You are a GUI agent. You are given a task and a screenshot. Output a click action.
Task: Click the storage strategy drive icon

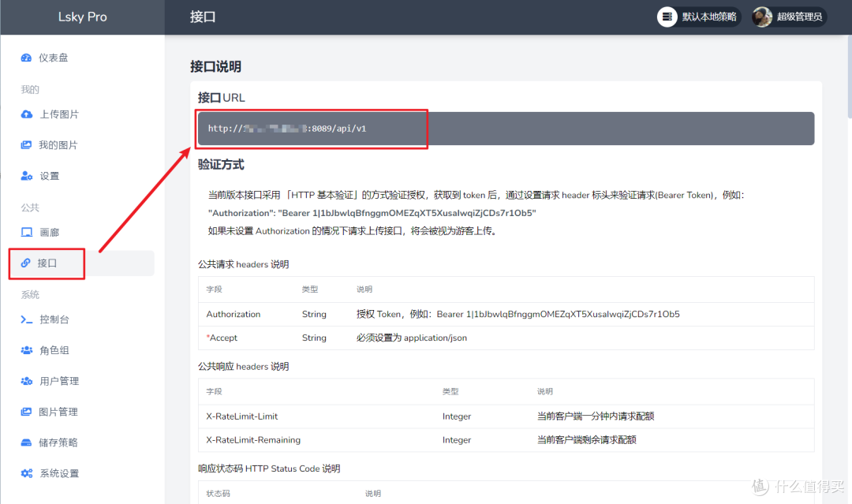(26, 442)
